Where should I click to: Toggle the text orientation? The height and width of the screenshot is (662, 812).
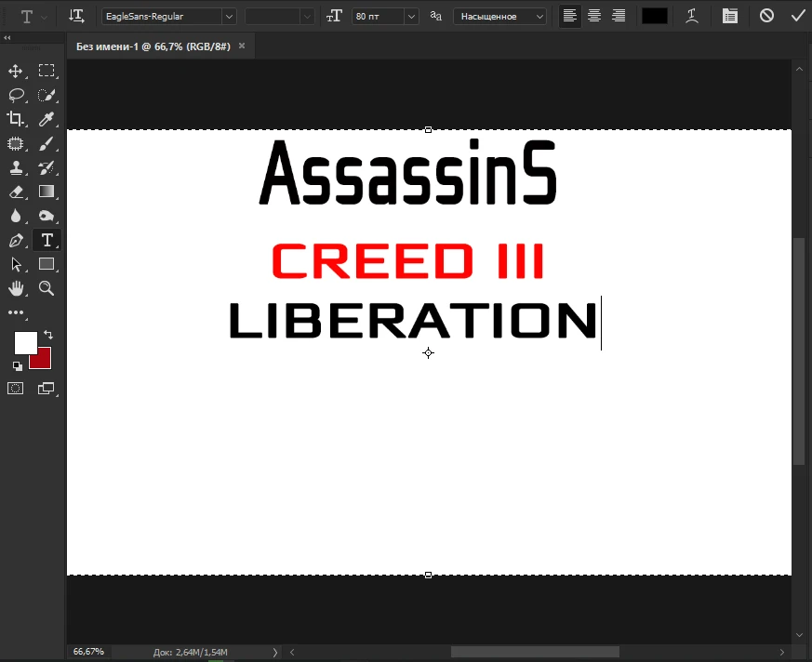[76, 15]
